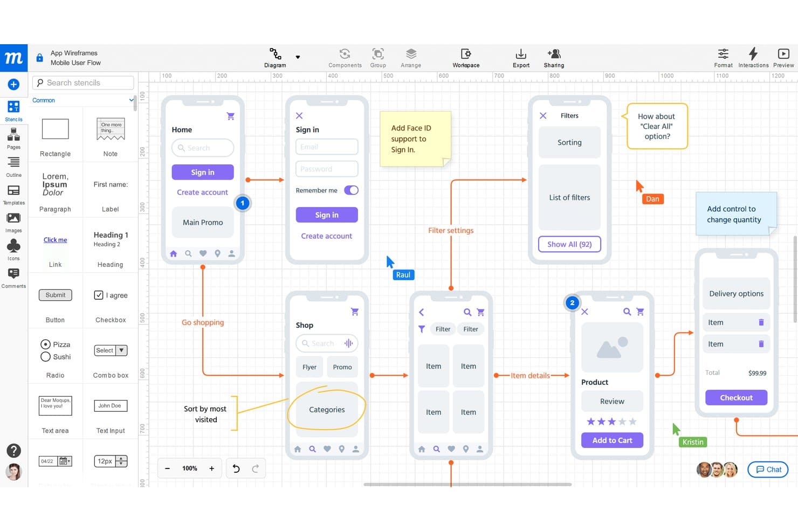
Task: Expand the Diagram dropdown arrow
Action: point(298,57)
